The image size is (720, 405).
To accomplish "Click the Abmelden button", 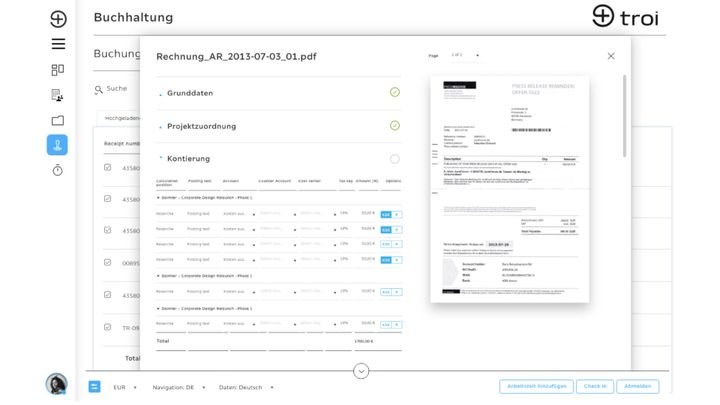I will pos(637,386).
